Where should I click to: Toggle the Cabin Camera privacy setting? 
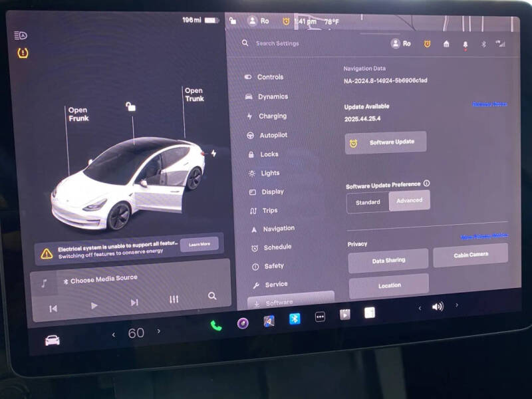coord(471,254)
